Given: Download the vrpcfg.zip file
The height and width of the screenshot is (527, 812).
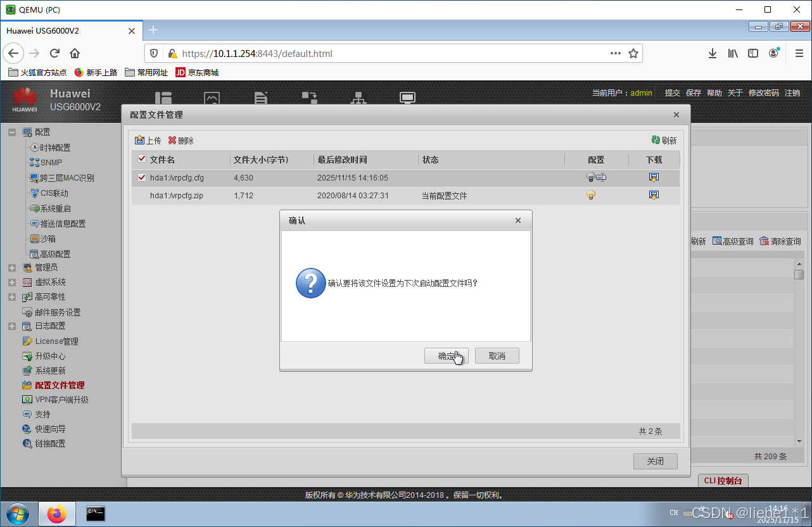Looking at the screenshot, I should click(653, 195).
